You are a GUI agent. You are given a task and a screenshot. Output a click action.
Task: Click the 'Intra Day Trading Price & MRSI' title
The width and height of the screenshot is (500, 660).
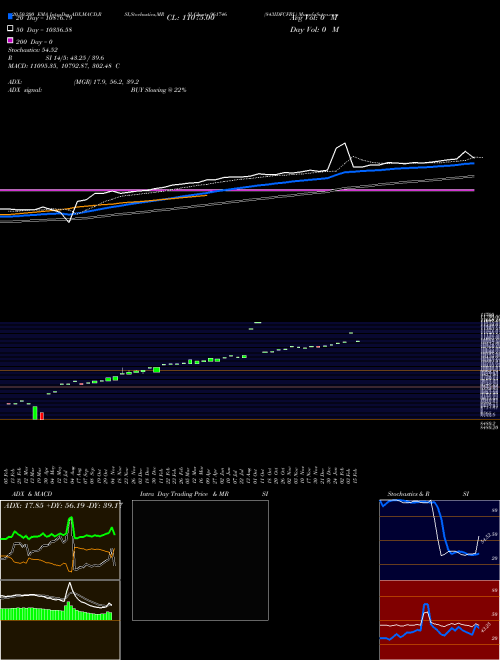tap(204, 494)
